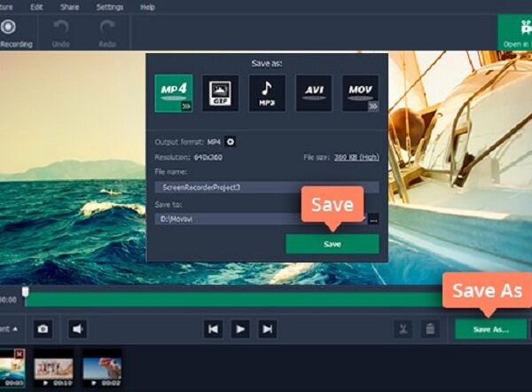Open the file size quality link
Image resolution: width=532 pixels, height=392 pixels.
(356, 157)
